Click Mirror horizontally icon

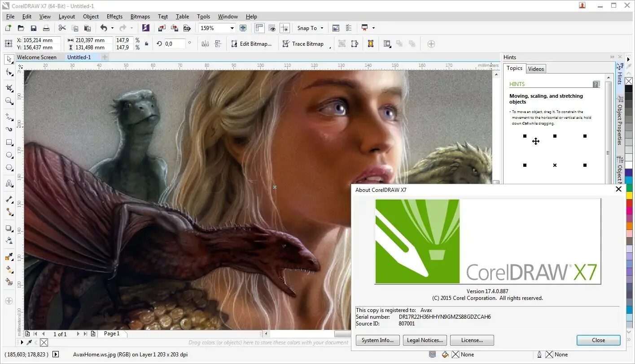(206, 44)
